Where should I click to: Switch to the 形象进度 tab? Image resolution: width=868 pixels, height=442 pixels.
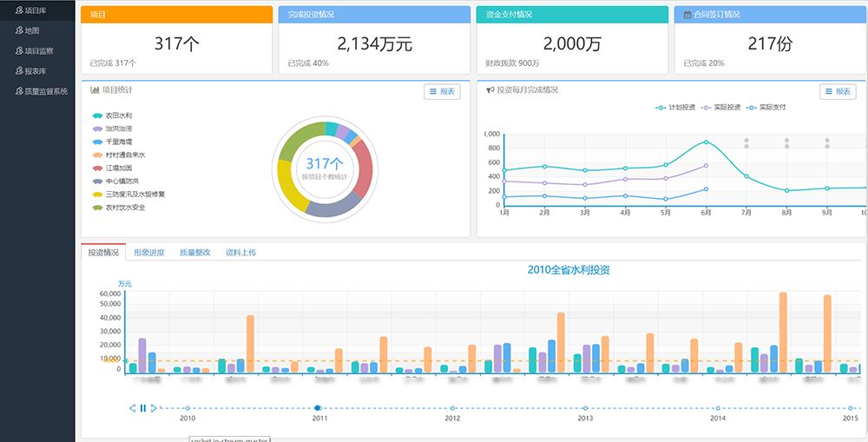(x=149, y=253)
